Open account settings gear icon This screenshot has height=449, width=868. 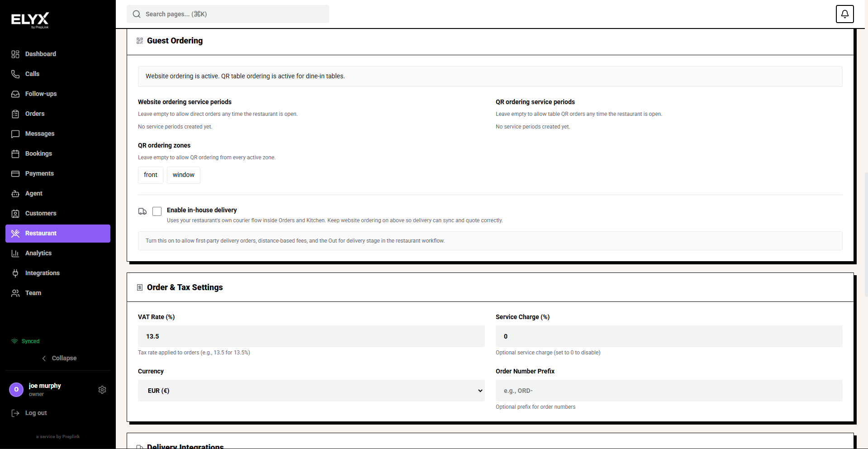point(102,390)
